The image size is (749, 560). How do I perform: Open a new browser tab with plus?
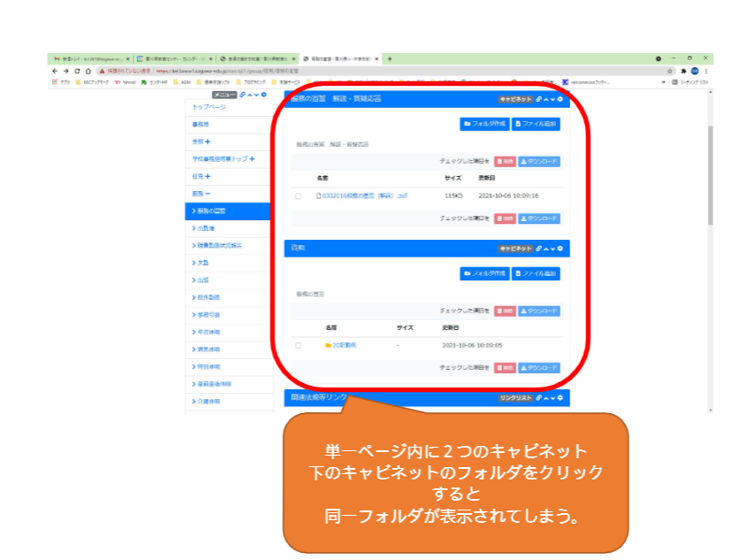point(390,58)
